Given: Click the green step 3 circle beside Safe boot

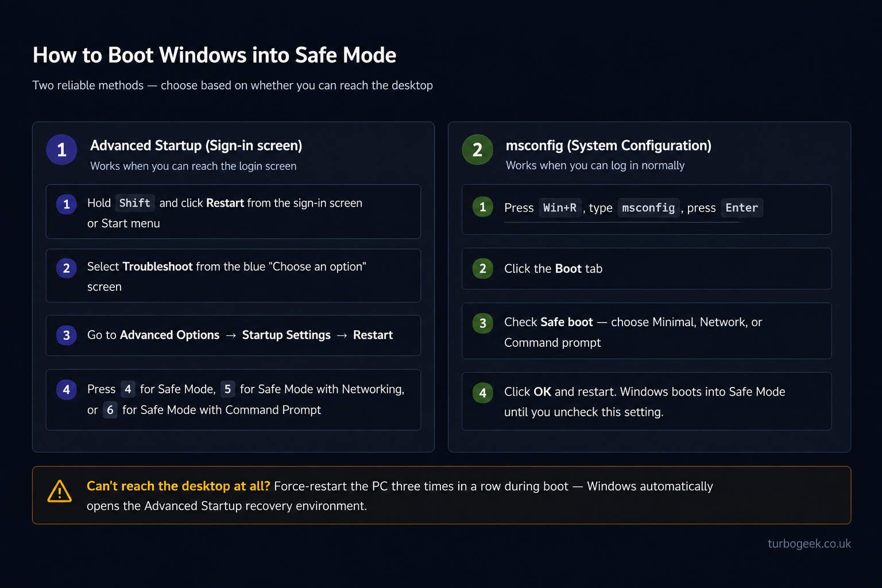Looking at the screenshot, I should tap(482, 323).
